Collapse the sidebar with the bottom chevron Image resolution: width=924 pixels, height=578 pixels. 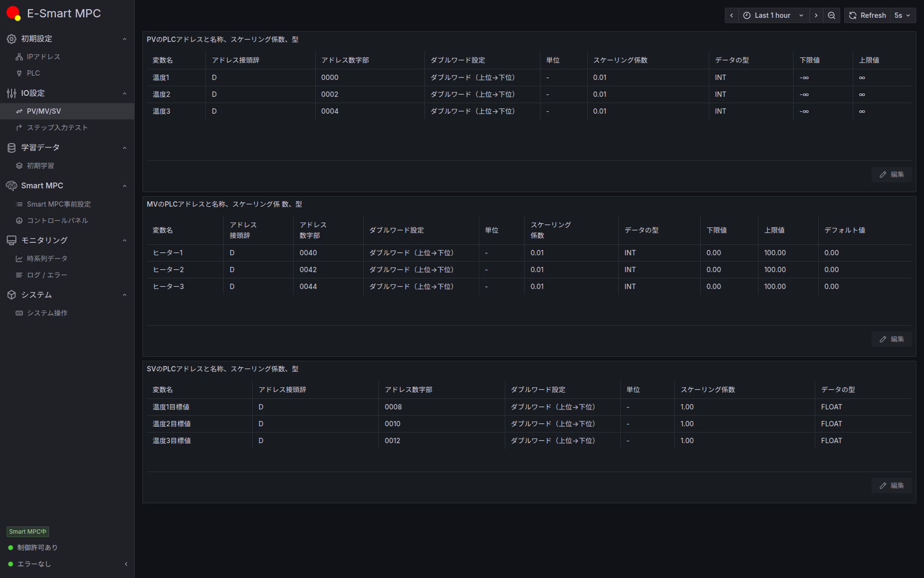coord(126,564)
